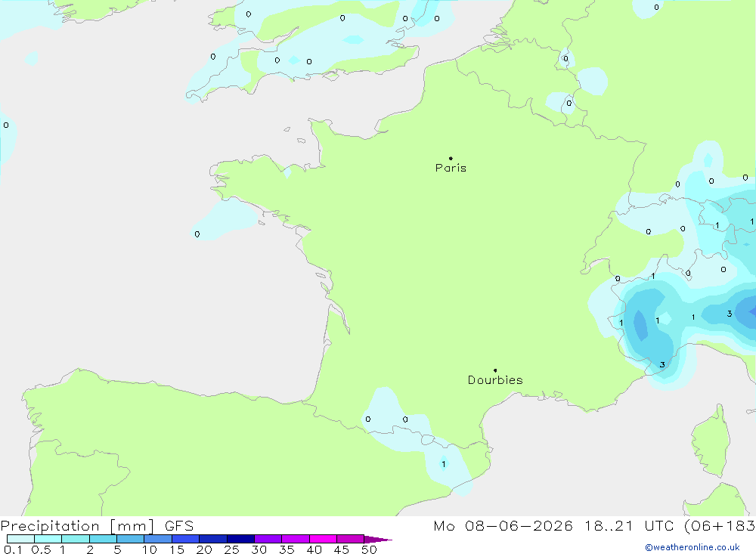Viewport: 756px width, 554px height.
Task: Click the above-50 legend arrow tip
Action: click(378, 540)
